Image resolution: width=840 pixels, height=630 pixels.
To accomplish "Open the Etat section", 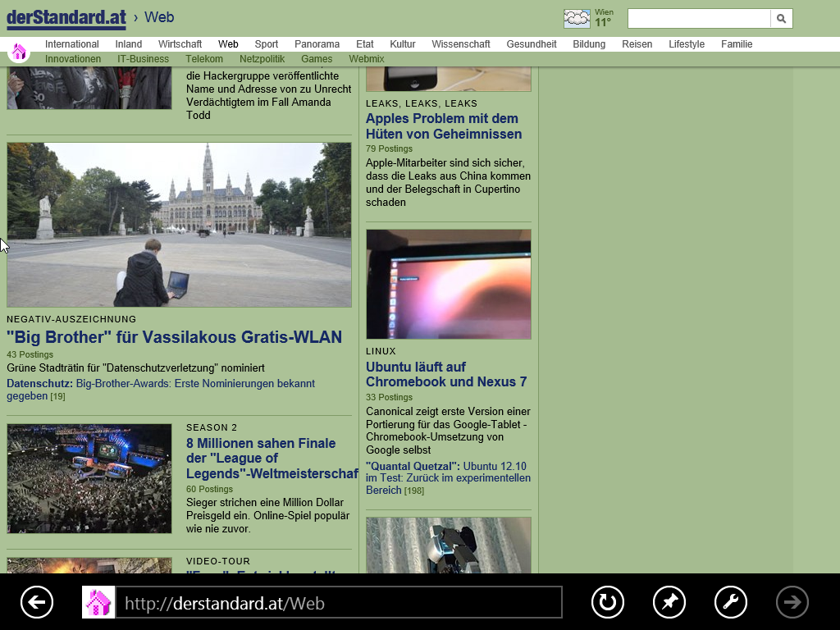I will pyautogui.click(x=365, y=44).
